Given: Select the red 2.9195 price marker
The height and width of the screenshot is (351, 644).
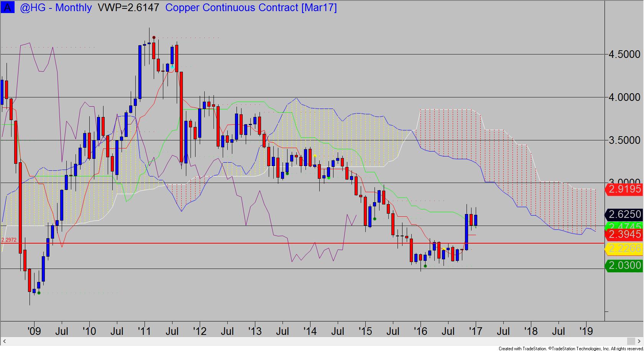Looking at the screenshot, I should 624,189.
